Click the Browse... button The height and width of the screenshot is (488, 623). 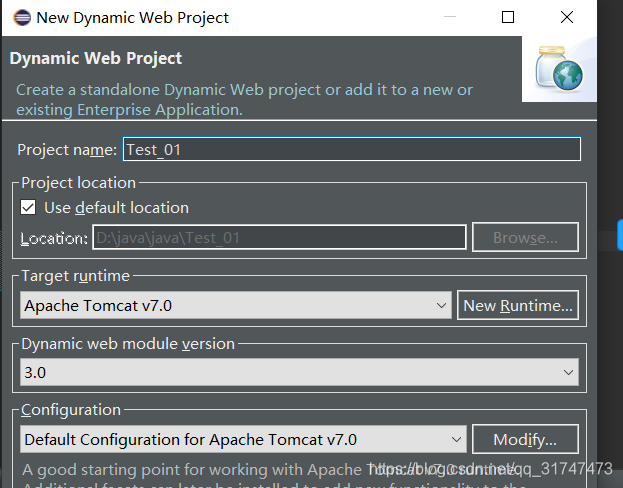pyautogui.click(x=525, y=238)
